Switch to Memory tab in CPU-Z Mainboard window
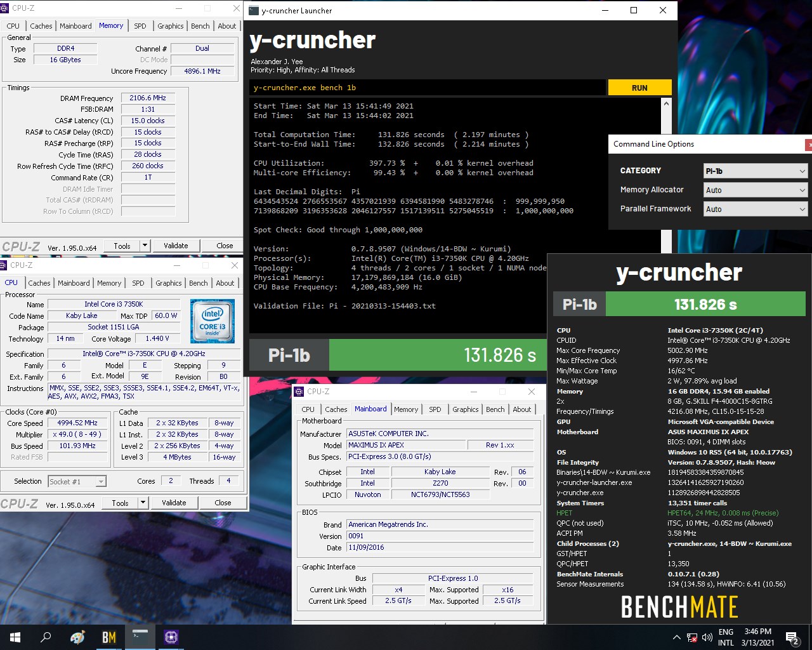The image size is (812, 650). pos(406,409)
